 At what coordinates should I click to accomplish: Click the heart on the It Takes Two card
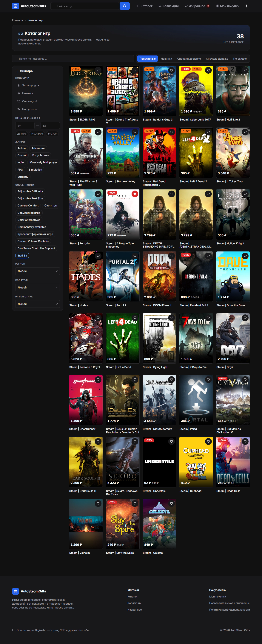[x=245, y=132]
